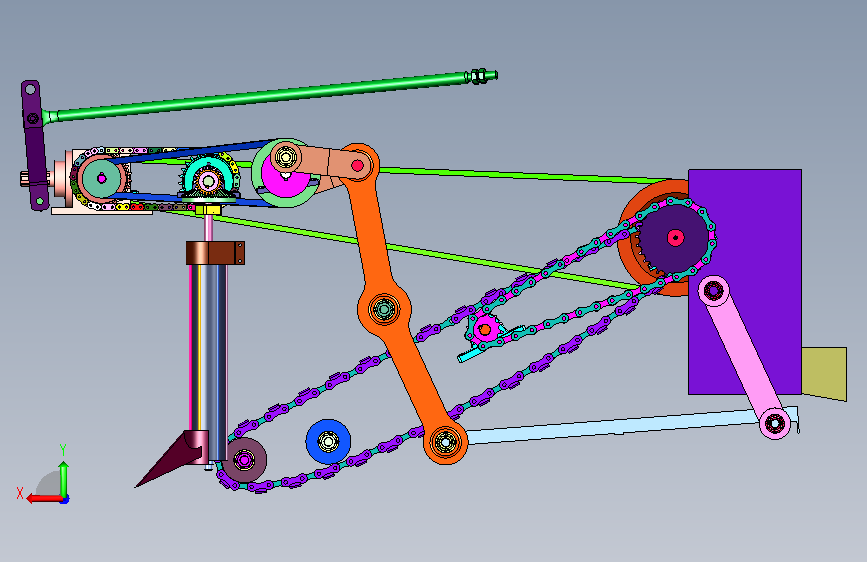Viewport: 867px width, 562px height.
Task: Select the mauve wheel at chain's lower end
Action: click(x=244, y=460)
